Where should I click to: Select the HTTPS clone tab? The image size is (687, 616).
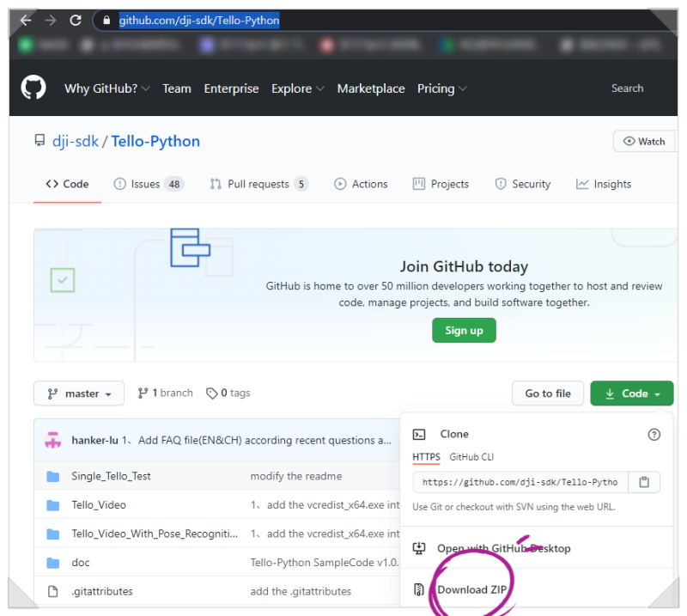click(426, 457)
